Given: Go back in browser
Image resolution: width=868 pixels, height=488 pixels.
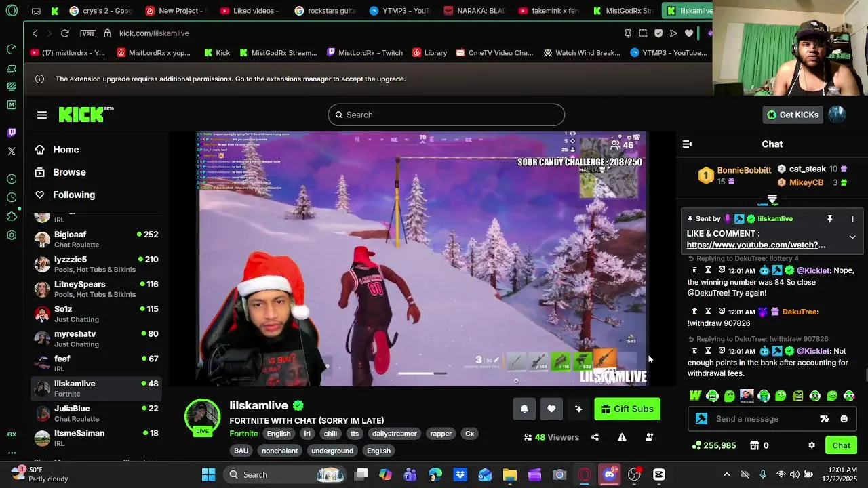Looking at the screenshot, I should click(35, 33).
